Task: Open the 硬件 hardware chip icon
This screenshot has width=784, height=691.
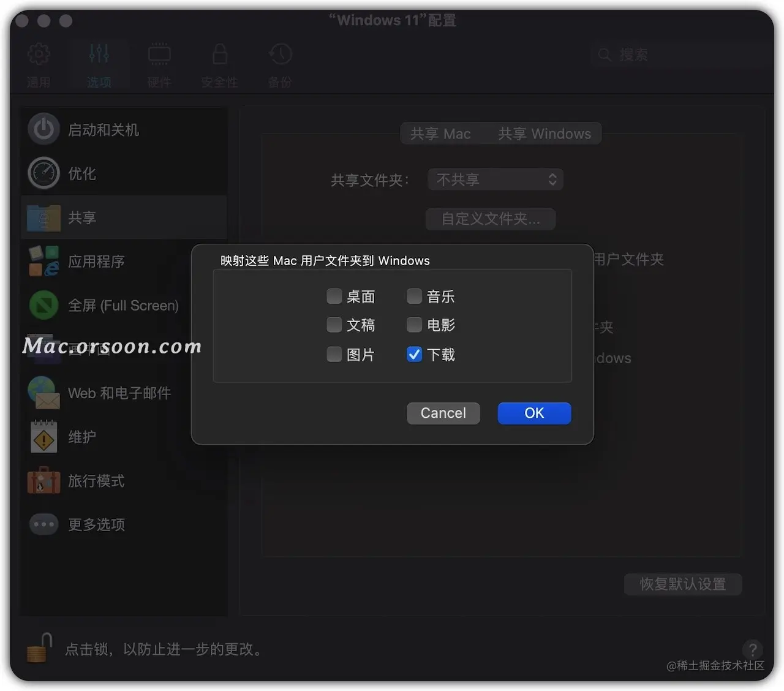Action: click(x=159, y=54)
